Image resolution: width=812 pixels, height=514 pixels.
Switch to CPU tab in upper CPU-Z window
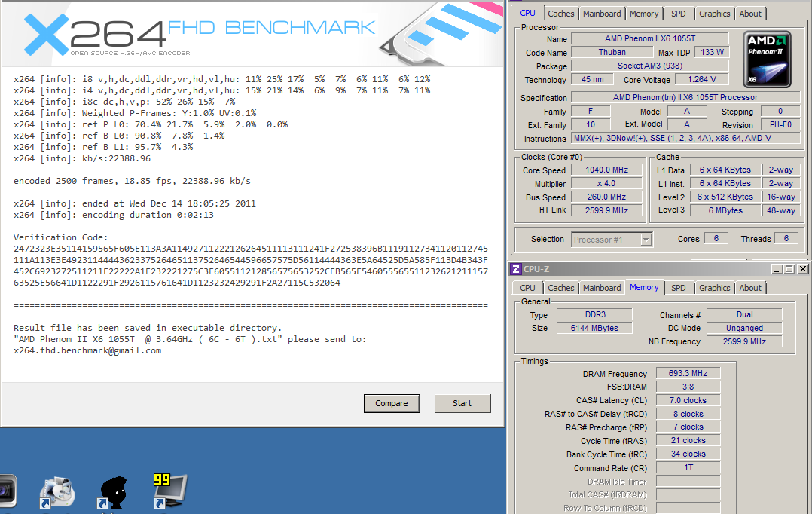(x=527, y=13)
